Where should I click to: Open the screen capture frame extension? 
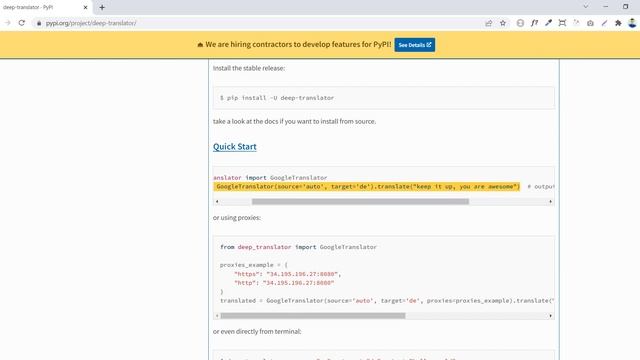[x=562, y=23]
